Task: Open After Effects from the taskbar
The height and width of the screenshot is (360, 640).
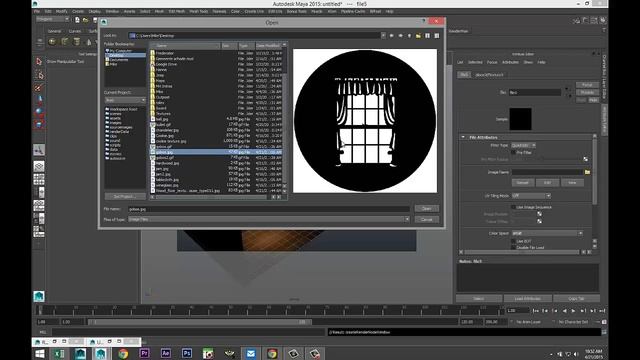Action: tap(166, 353)
